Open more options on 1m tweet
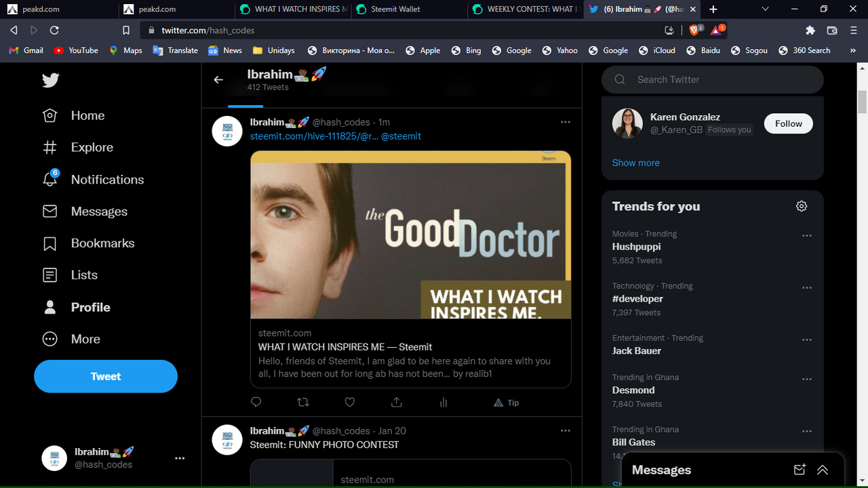This screenshot has width=868, height=488. (566, 122)
